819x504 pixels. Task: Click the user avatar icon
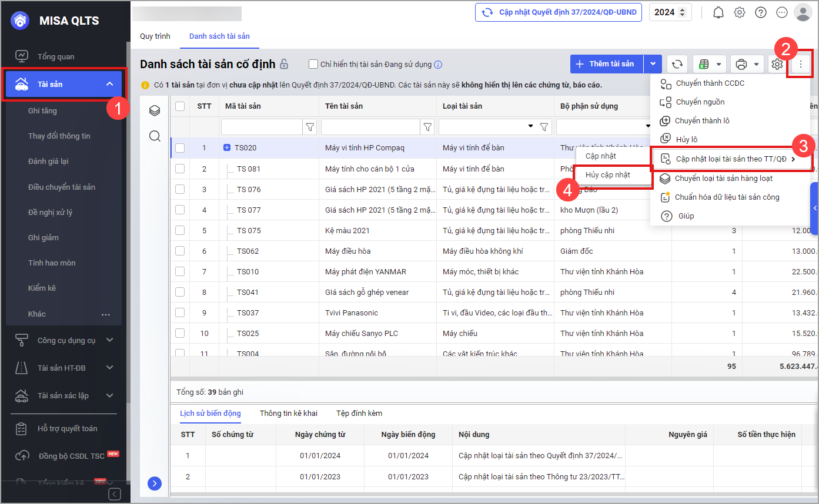(x=803, y=12)
